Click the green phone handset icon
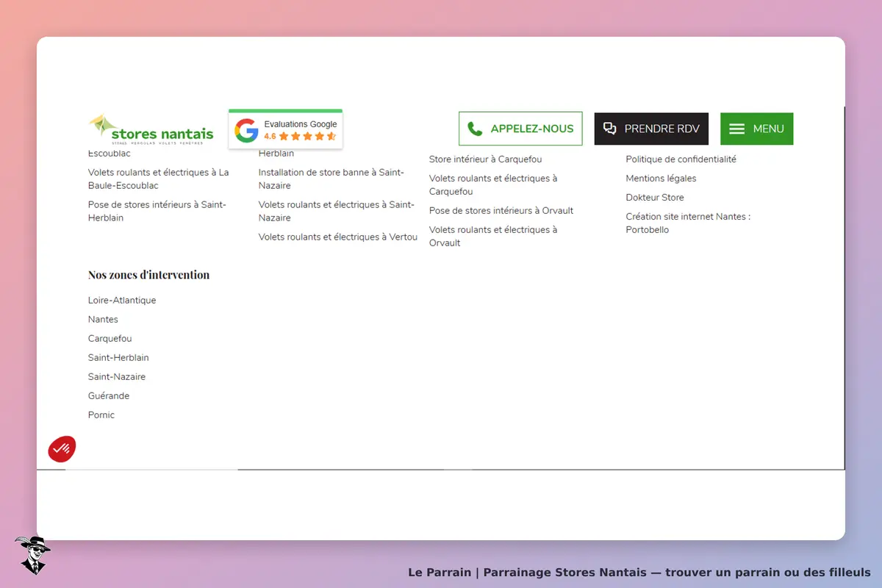Viewport: 882px width, 588px height. (x=476, y=129)
